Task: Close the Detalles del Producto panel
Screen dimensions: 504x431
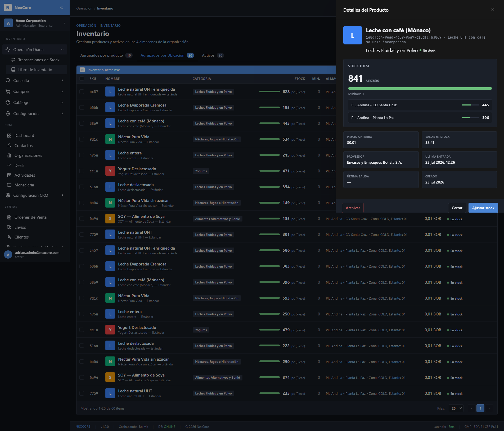Action: (493, 10)
